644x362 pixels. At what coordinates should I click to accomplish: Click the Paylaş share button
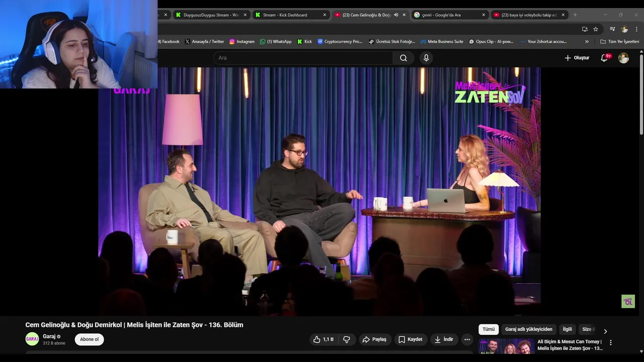(x=374, y=339)
